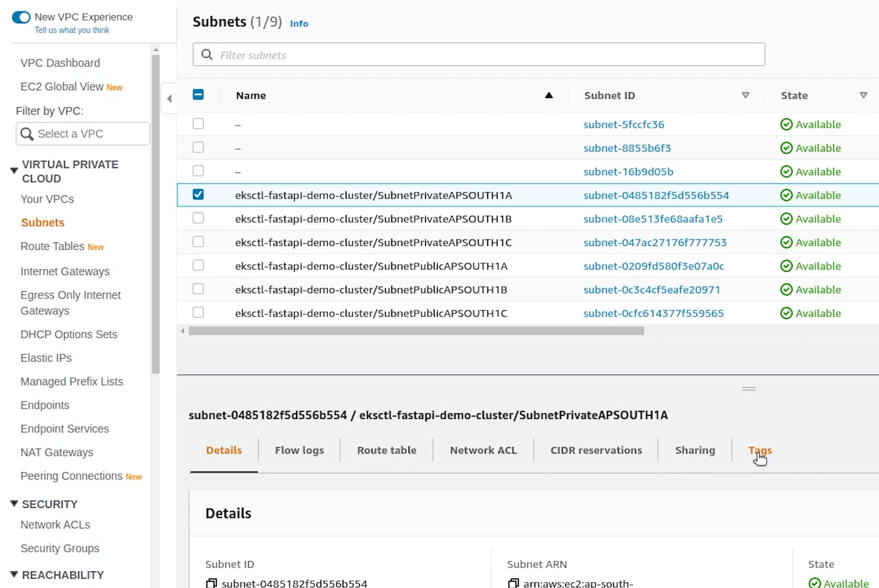Open the Route table tab
The height and width of the screenshot is (588, 879).
point(386,450)
